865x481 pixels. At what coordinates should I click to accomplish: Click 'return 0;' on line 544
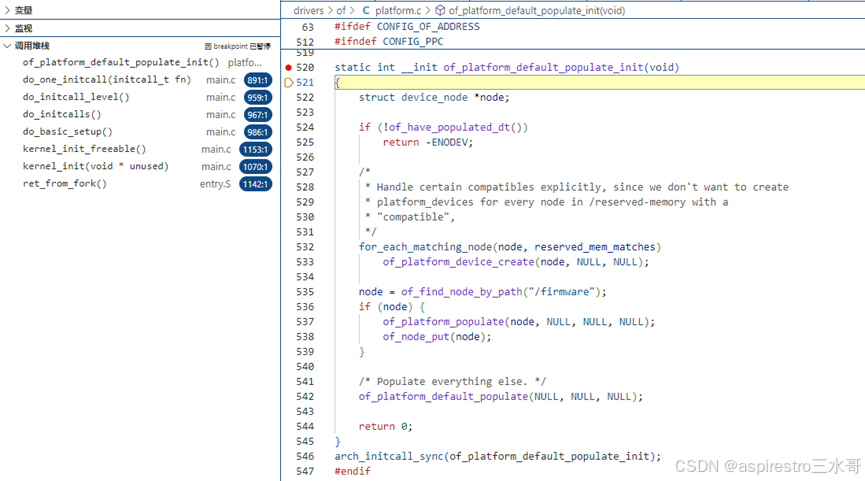click(385, 426)
